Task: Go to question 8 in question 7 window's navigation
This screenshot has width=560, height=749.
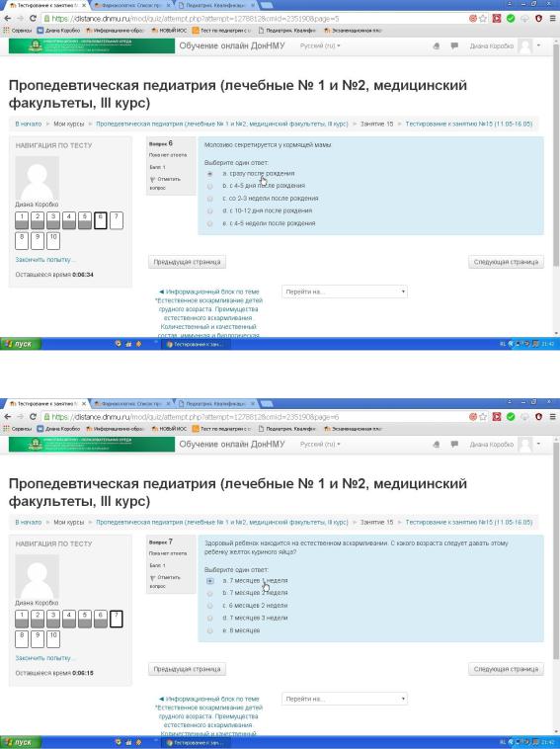Action: click(22, 639)
